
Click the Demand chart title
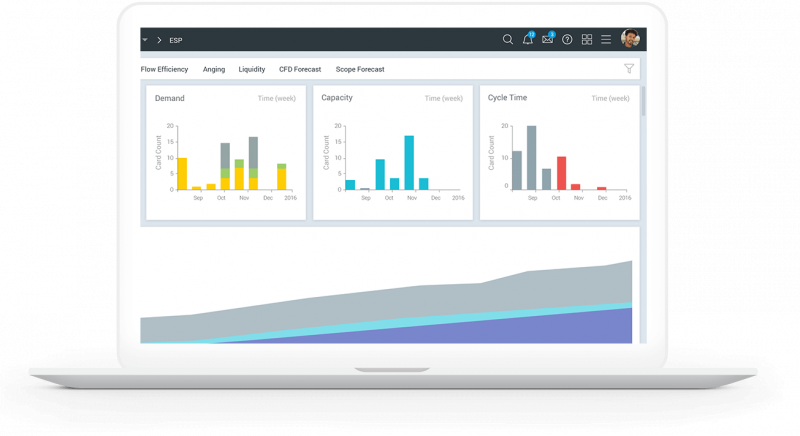pos(169,98)
